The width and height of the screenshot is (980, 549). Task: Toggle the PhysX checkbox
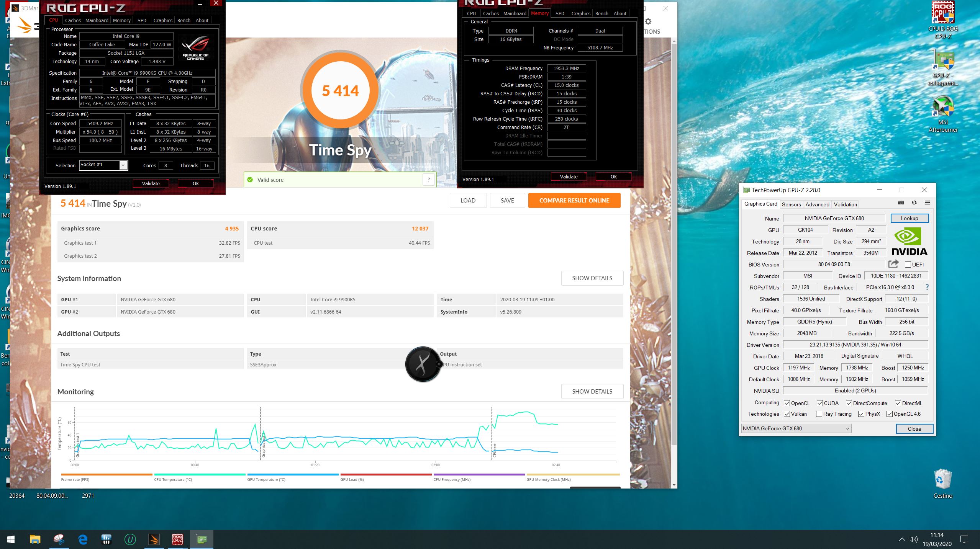861,414
